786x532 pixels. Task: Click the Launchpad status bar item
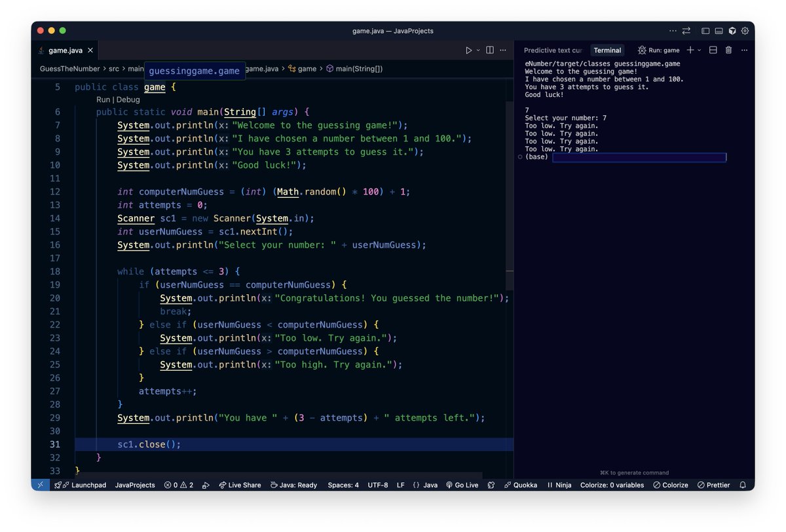click(81, 485)
